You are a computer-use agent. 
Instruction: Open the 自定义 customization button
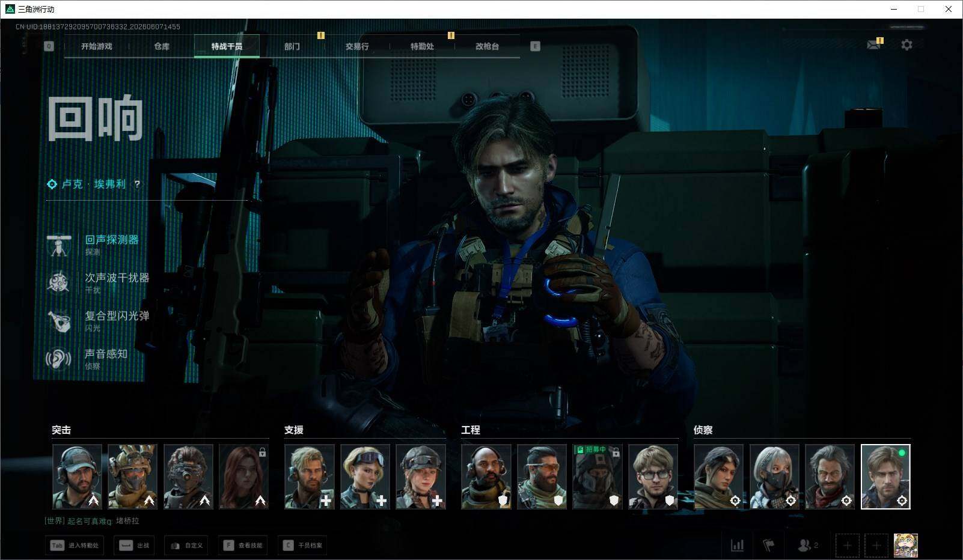point(186,546)
